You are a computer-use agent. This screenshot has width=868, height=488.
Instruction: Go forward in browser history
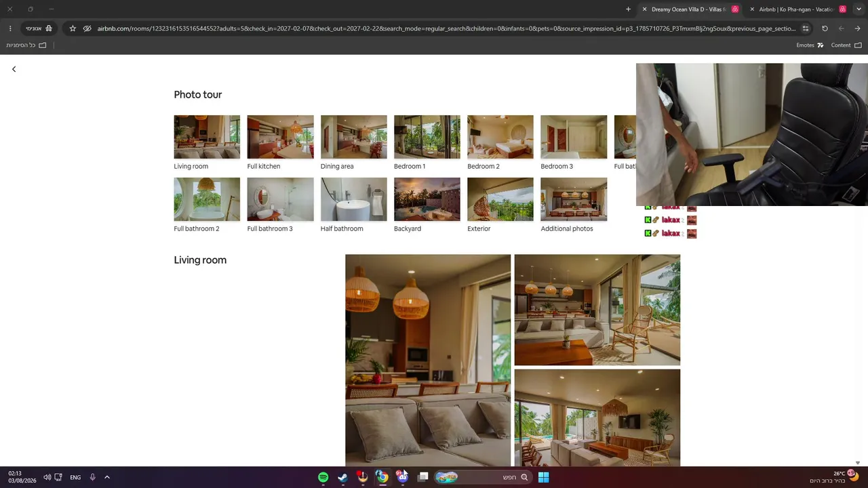841,28
